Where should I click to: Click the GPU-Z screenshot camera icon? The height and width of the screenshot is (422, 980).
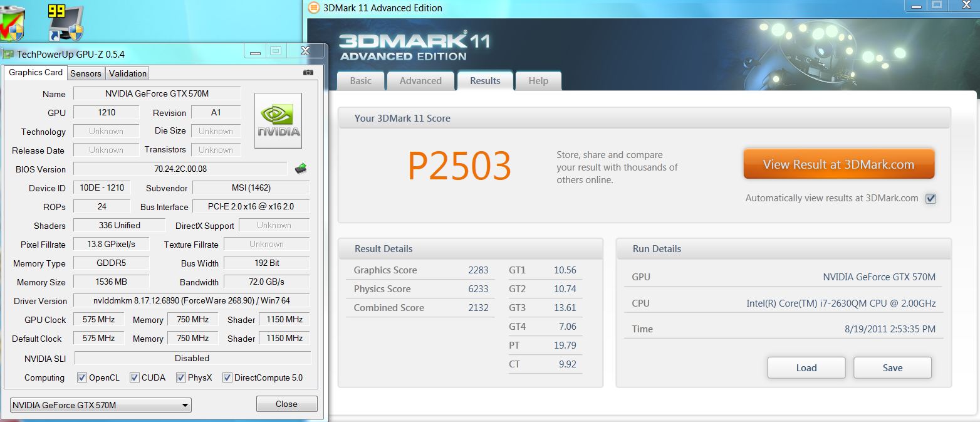[x=308, y=73]
